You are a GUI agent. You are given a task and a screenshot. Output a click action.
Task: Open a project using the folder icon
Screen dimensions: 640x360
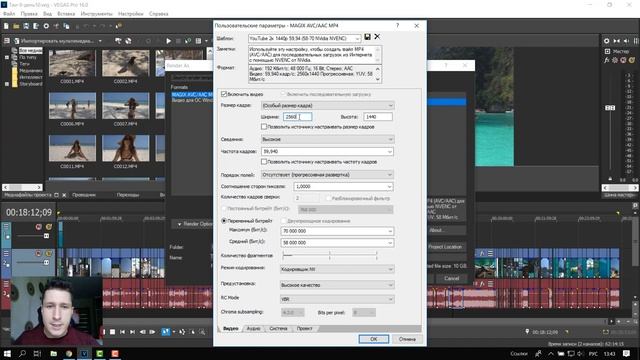(16, 26)
